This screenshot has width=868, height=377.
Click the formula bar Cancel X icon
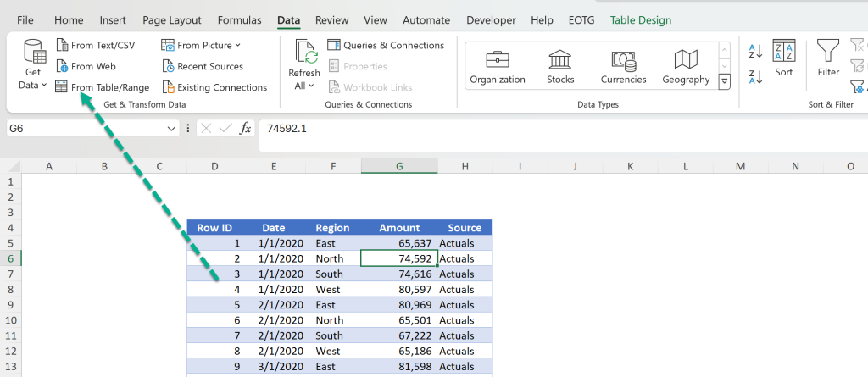point(206,129)
